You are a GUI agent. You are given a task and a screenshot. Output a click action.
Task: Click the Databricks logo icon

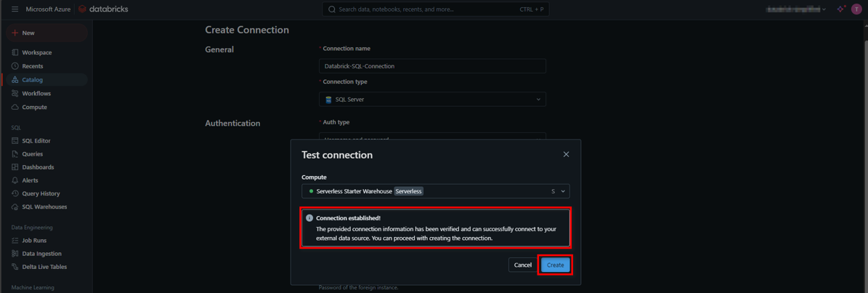coord(83,9)
